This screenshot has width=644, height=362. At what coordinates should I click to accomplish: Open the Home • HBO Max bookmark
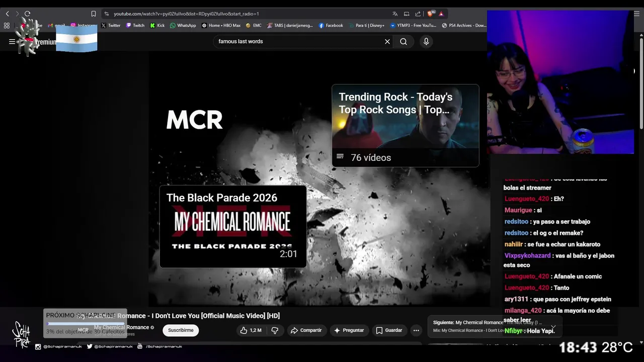[221, 25]
